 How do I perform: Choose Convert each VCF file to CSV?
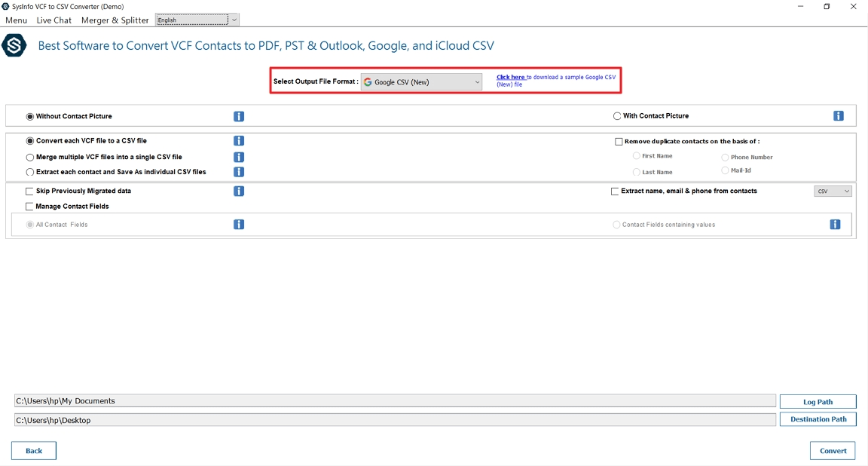[x=30, y=141]
